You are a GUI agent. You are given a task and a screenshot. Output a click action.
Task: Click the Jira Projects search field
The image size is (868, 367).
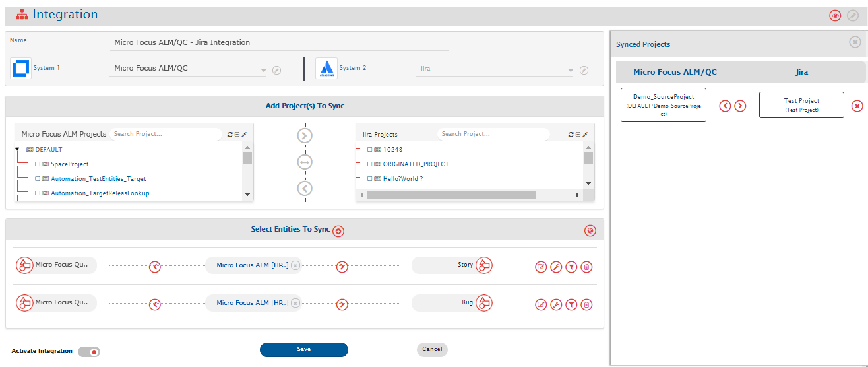[493, 134]
